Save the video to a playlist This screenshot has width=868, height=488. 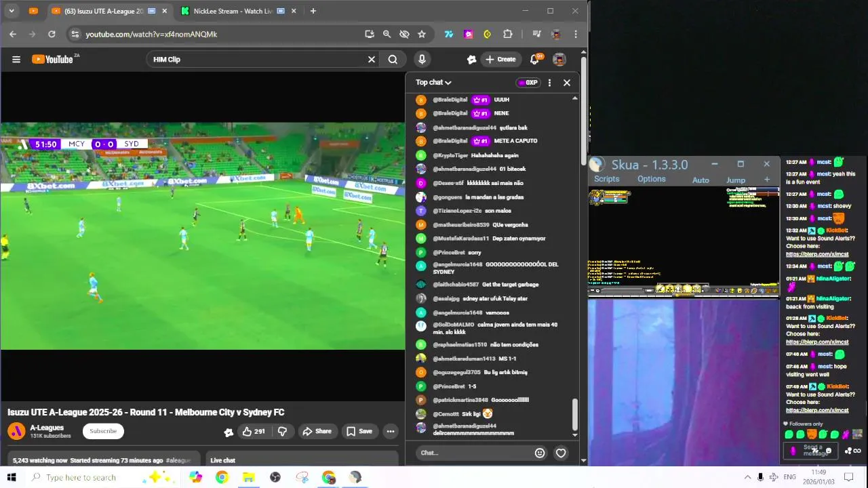pos(359,431)
